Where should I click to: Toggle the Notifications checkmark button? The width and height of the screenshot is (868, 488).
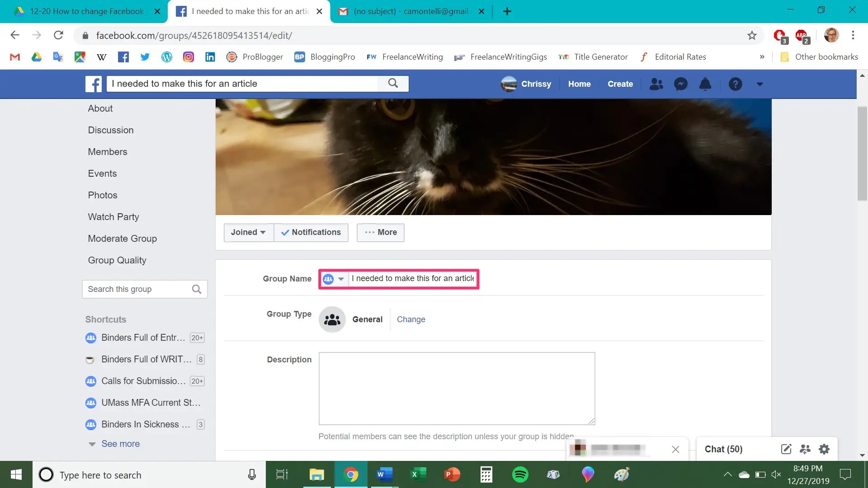tap(311, 232)
